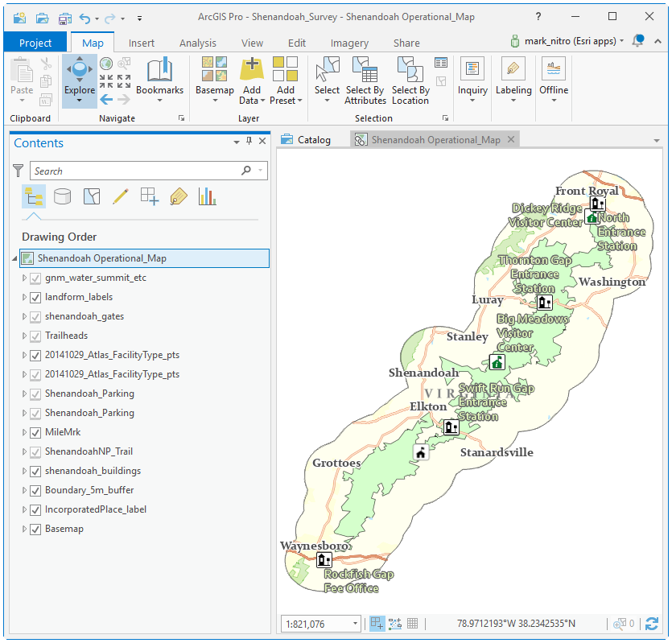Click the Save project icon
This screenshot has height=643, width=672.
(65, 18)
